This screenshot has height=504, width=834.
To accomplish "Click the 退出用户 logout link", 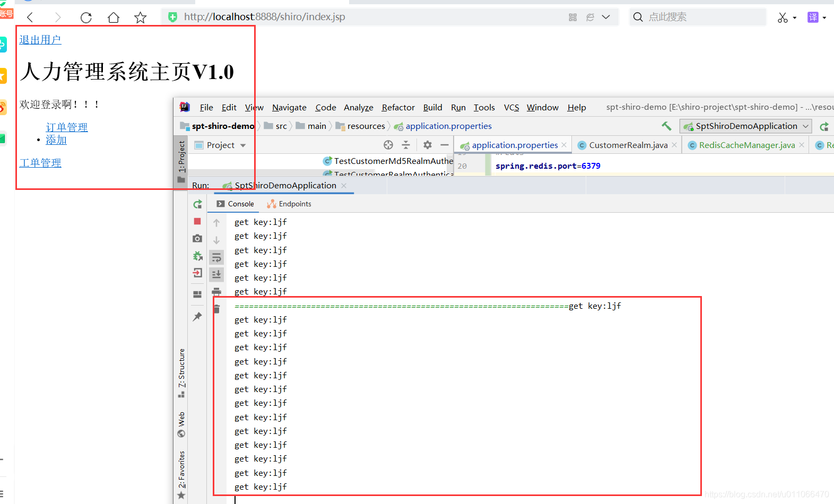I will [40, 40].
